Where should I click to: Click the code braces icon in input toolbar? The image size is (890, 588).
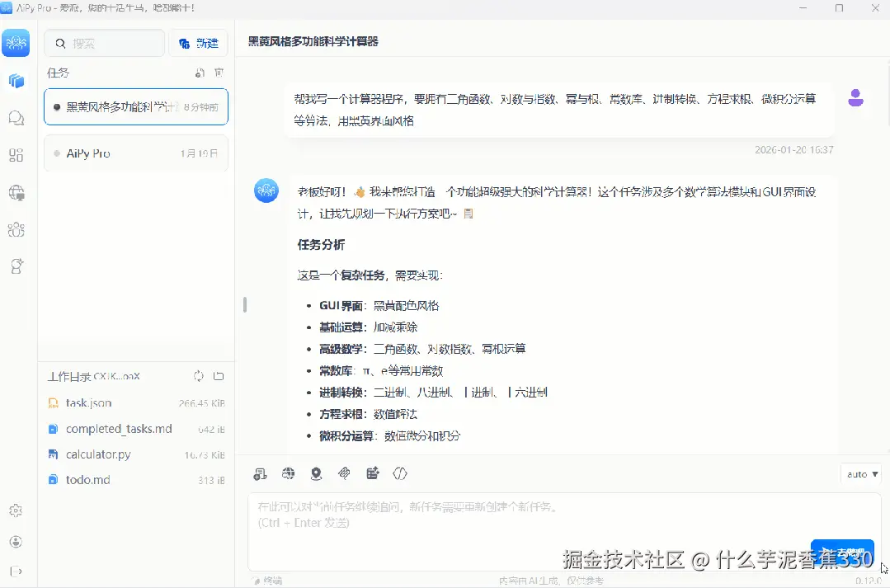point(400,473)
